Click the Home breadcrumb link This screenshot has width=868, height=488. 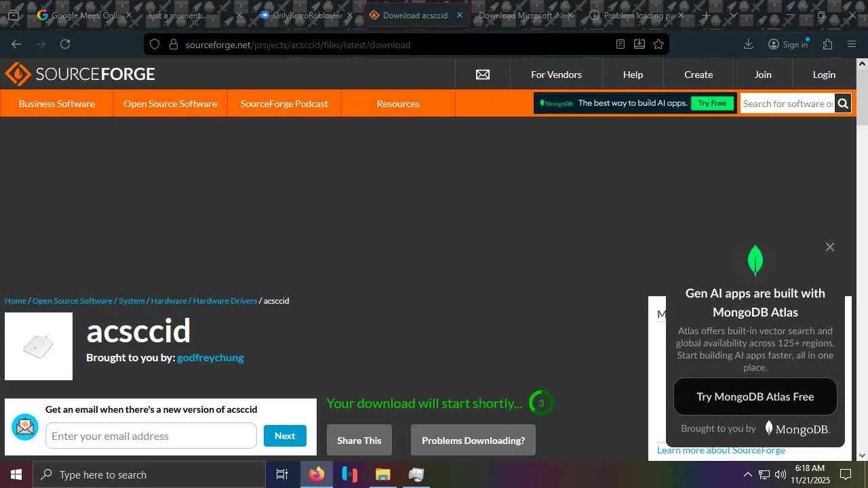pos(15,300)
